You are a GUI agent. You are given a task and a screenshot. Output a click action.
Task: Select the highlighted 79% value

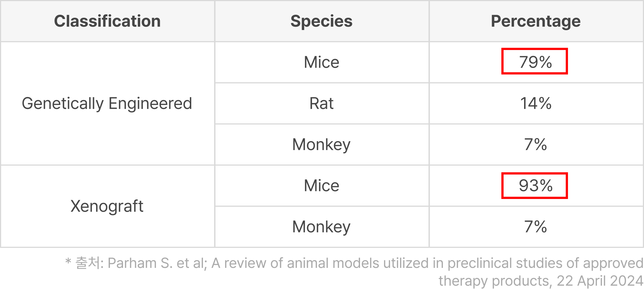pos(535,61)
